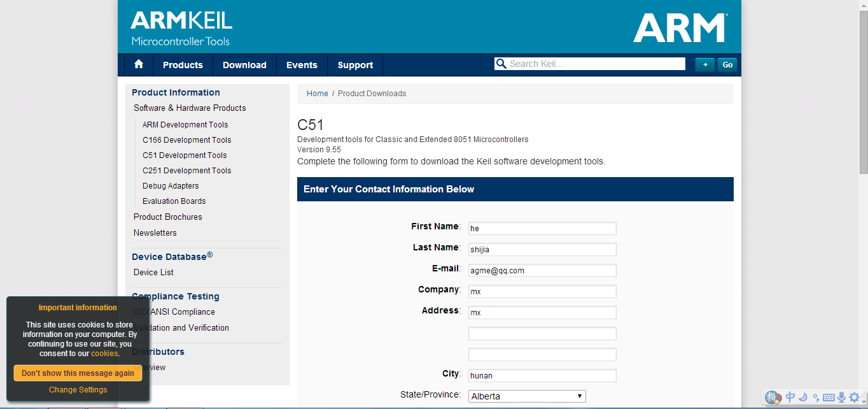Viewport: 868px width, 409px height.
Task: Open IME settings gear icon
Action: (854, 398)
